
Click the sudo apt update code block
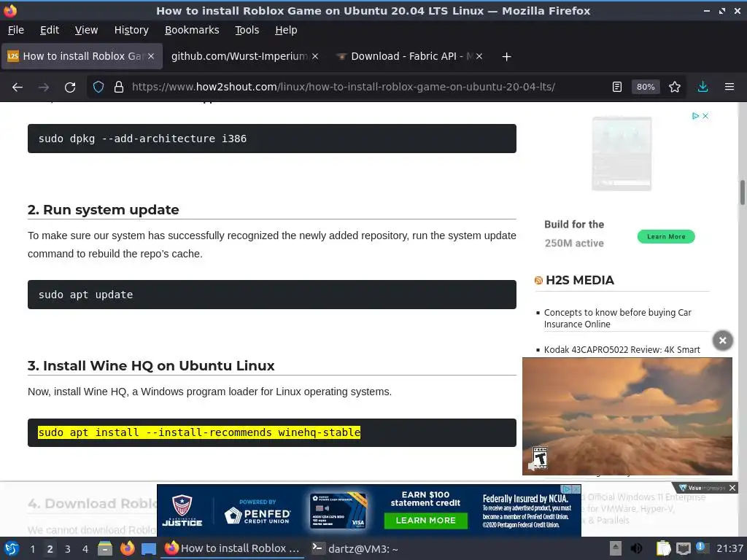[x=272, y=295]
